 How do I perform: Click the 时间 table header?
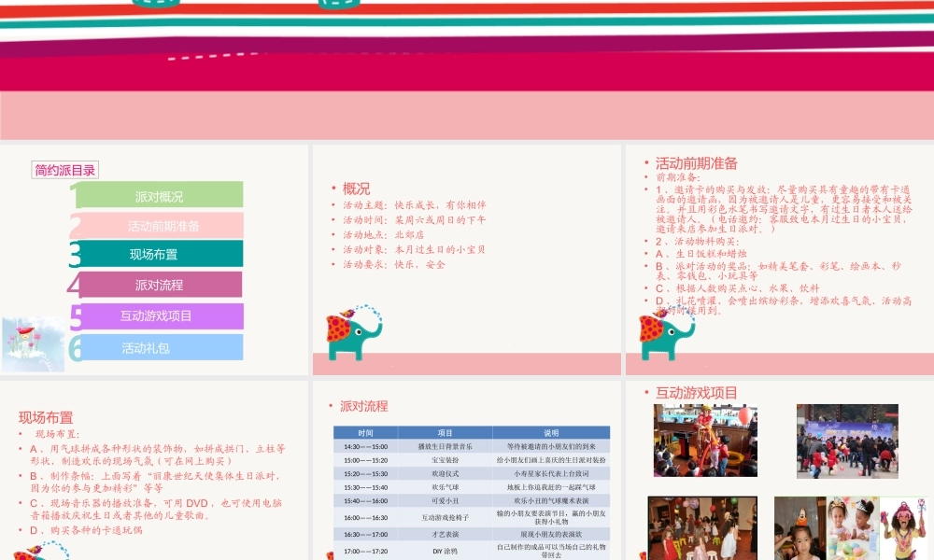366,433
